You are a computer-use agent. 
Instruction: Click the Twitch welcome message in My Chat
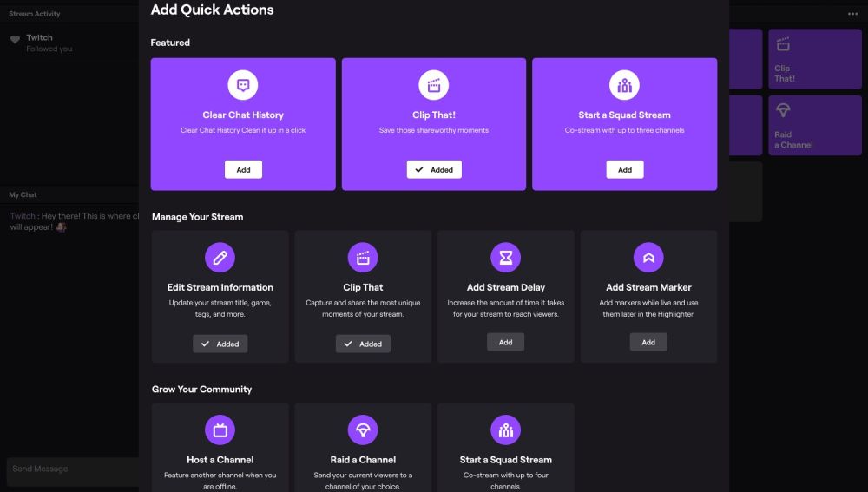click(74, 221)
